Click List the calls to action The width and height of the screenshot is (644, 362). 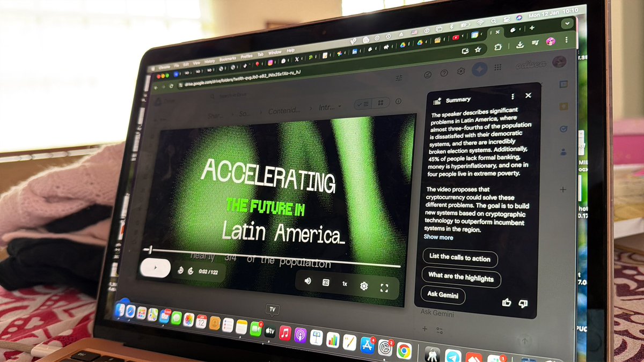459,258
